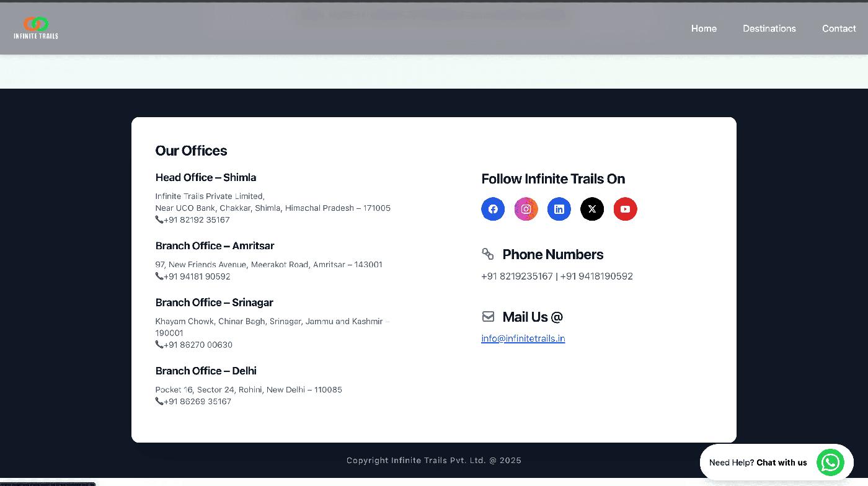This screenshot has height=486, width=868.
Task: Click the envelope icon beside Mail Us
Action: pos(488,317)
